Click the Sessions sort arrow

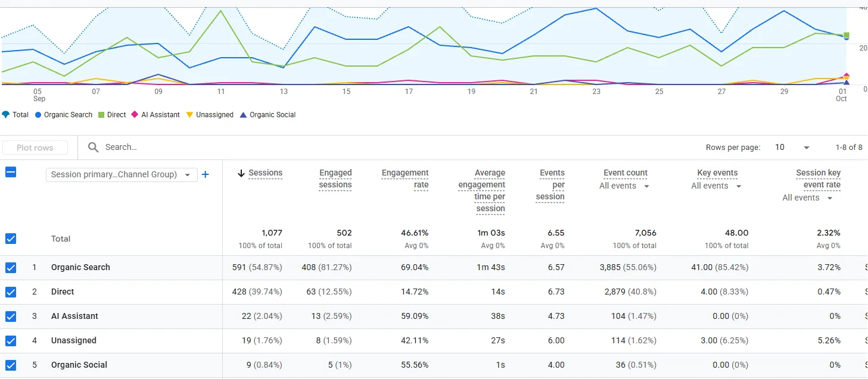[x=241, y=173]
